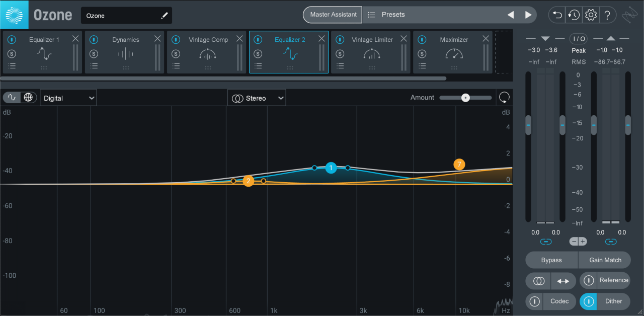644x316 pixels.
Task: Open the Master Assistant
Action: [333, 15]
